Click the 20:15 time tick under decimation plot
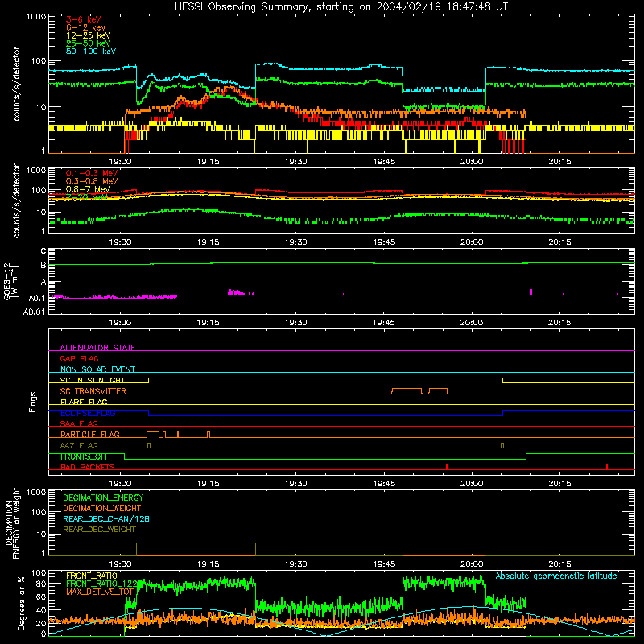Image resolution: width=644 pixels, height=644 pixels. (559, 564)
